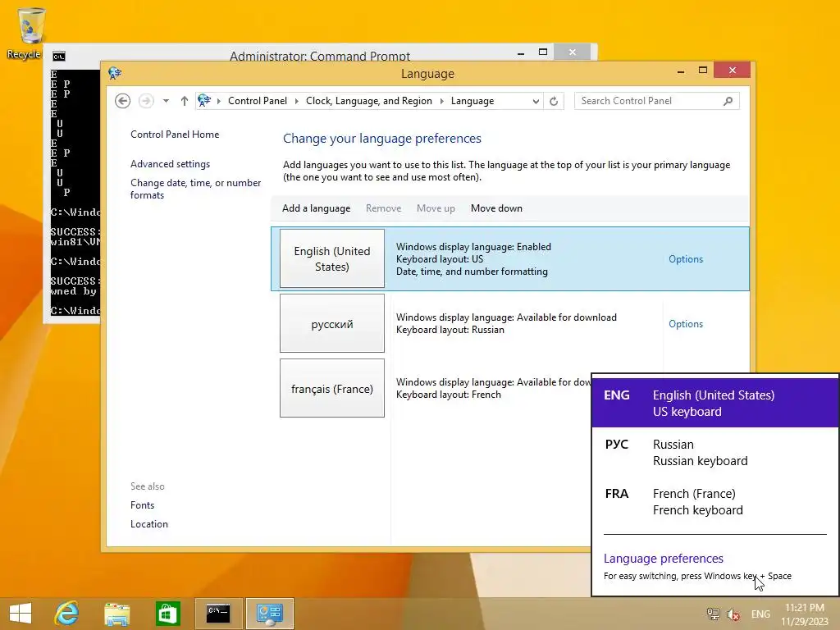Expand chevron after Control Panel breadcrumb

296,101
